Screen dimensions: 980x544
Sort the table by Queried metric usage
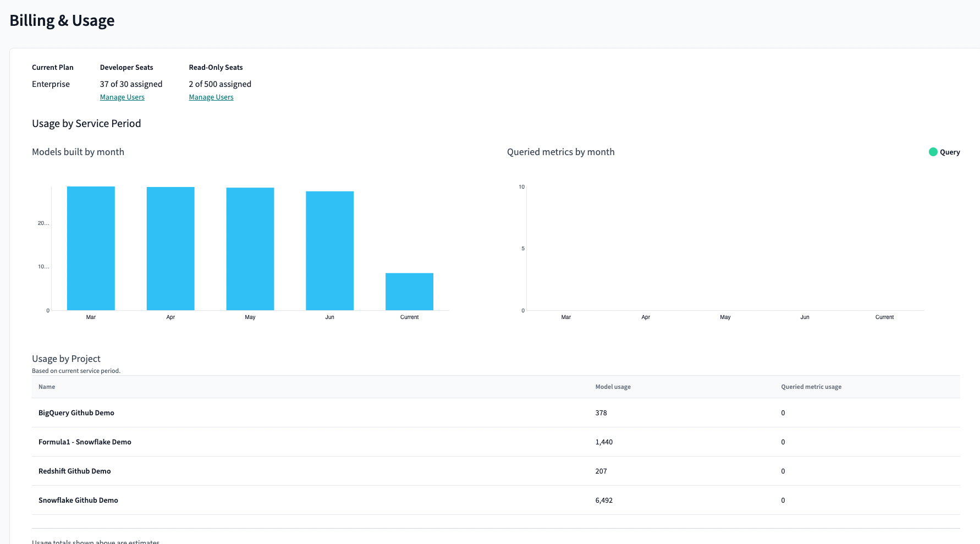click(811, 387)
